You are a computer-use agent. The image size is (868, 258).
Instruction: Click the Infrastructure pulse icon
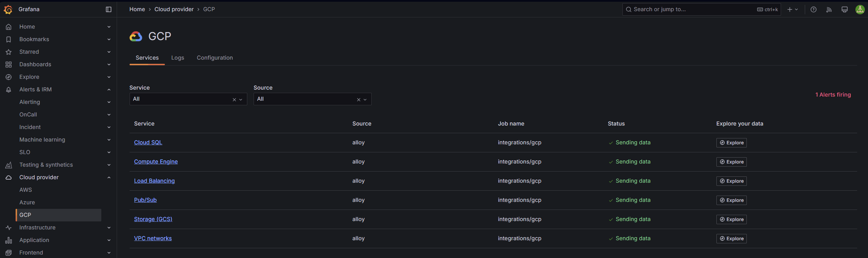coord(9,228)
